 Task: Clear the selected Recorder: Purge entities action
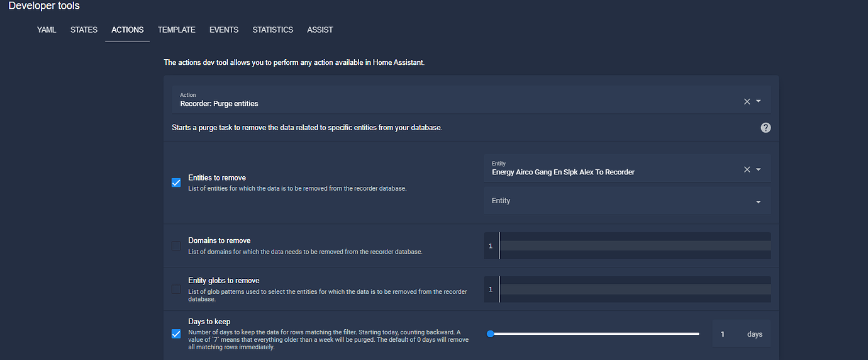coord(747,101)
